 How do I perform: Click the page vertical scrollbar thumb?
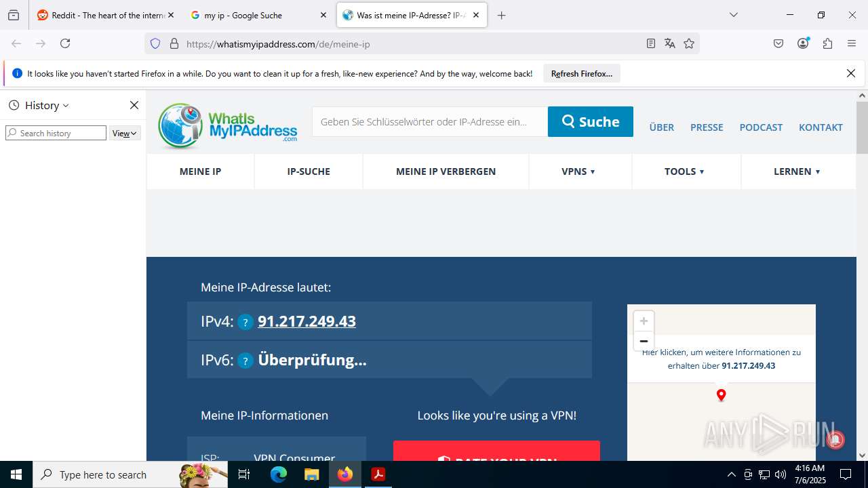pos(862,128)
